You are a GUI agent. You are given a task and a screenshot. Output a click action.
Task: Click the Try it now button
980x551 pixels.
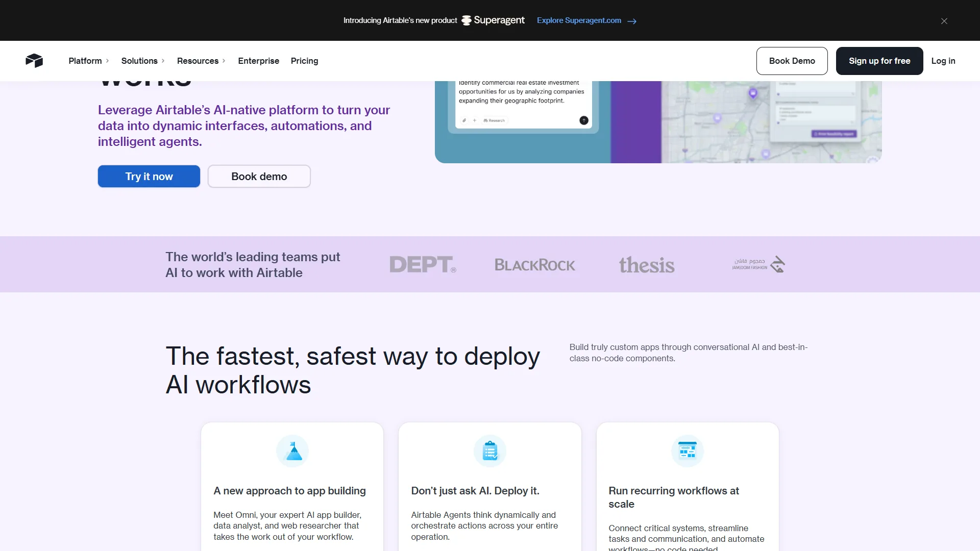149,177
